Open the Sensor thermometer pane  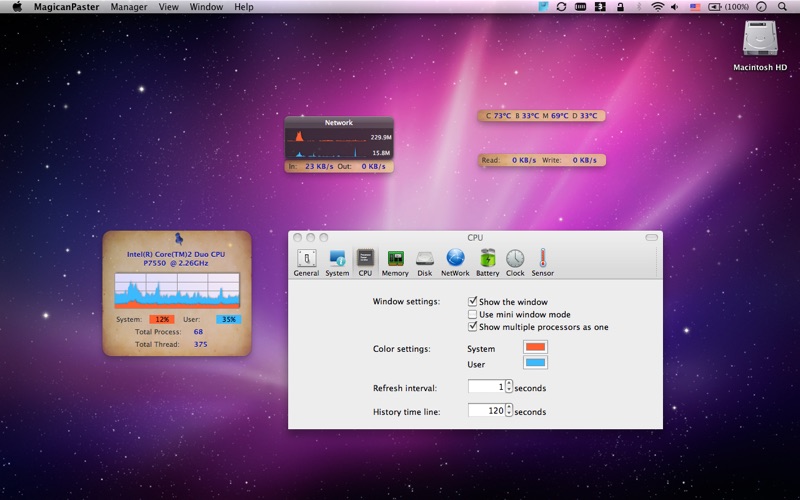point(543,262)
